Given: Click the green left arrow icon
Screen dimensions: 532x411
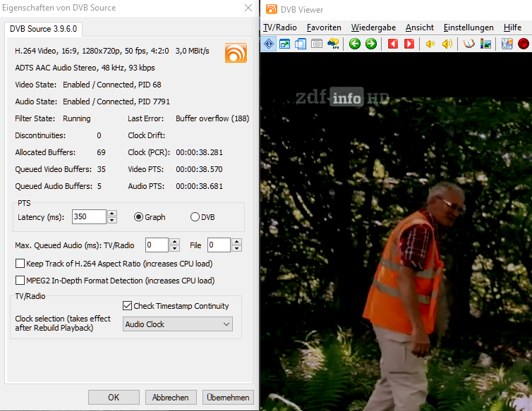Looking at the screenshot, I should [x=355, y=44].
